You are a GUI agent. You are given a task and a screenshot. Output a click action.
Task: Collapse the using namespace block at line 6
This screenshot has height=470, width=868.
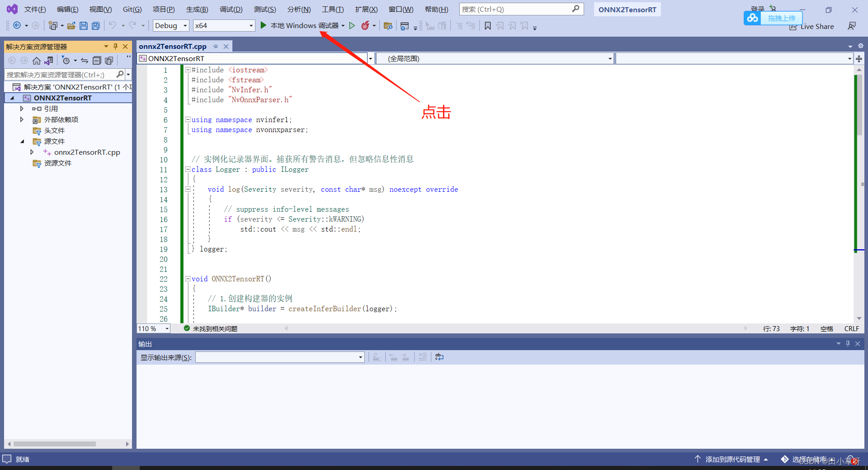[x=188, y=119]
